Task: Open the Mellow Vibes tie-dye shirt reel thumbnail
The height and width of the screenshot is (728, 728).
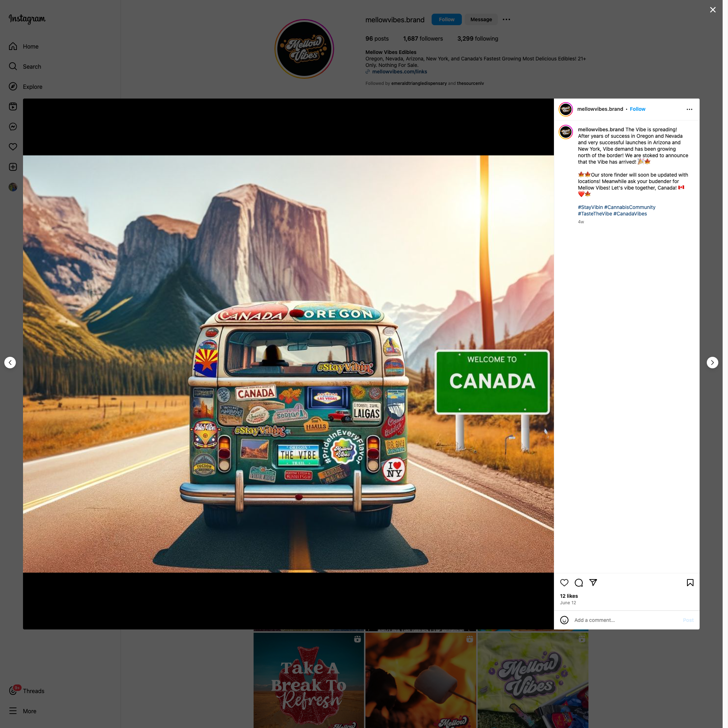Action: coord(533,680)
